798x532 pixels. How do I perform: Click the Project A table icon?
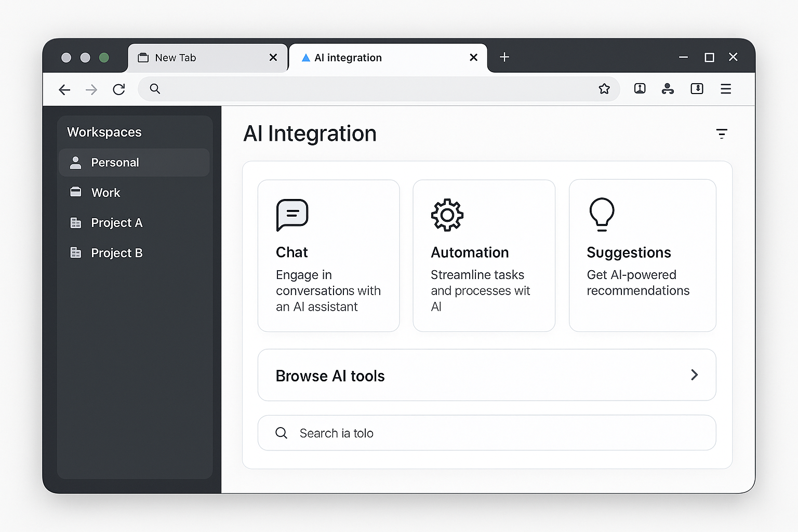click(76, 223)
